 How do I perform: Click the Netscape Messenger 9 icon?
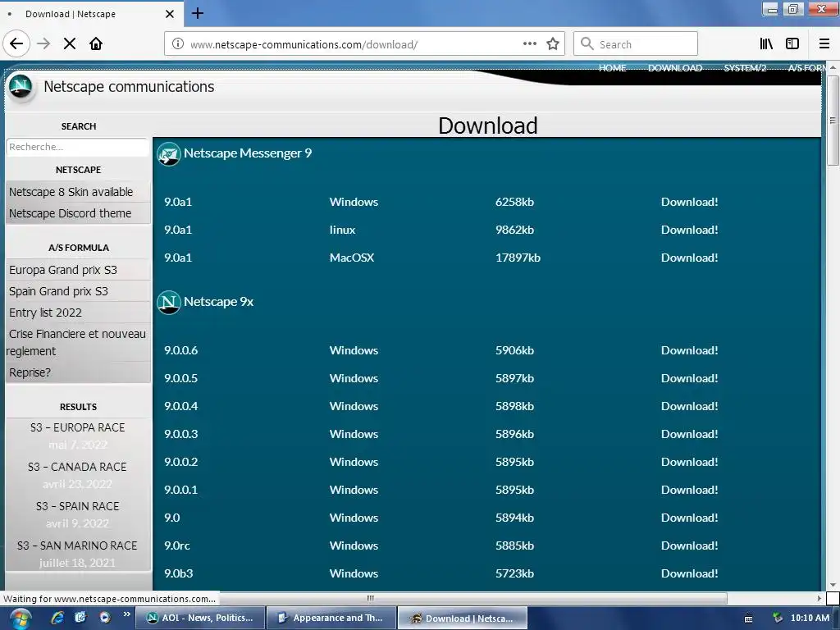tap(169, 154)
